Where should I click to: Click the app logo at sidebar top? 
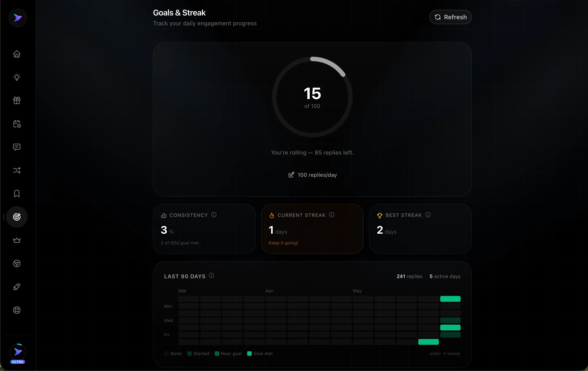pos(18,18)
